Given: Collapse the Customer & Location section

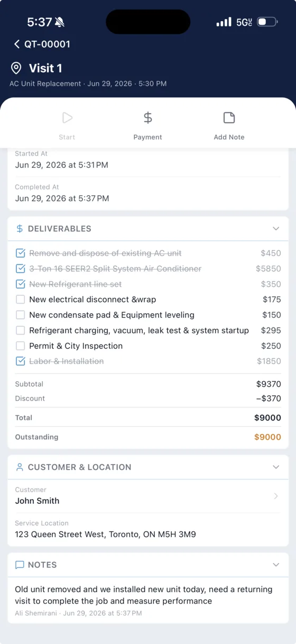Looking at the screenshot, I should point(276,467).
